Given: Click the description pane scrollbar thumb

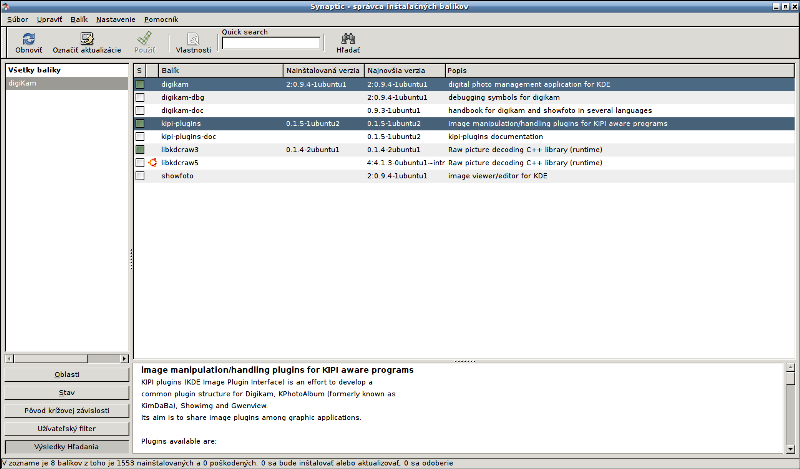Looking at the screenshot, I should (x=790, y=379).
